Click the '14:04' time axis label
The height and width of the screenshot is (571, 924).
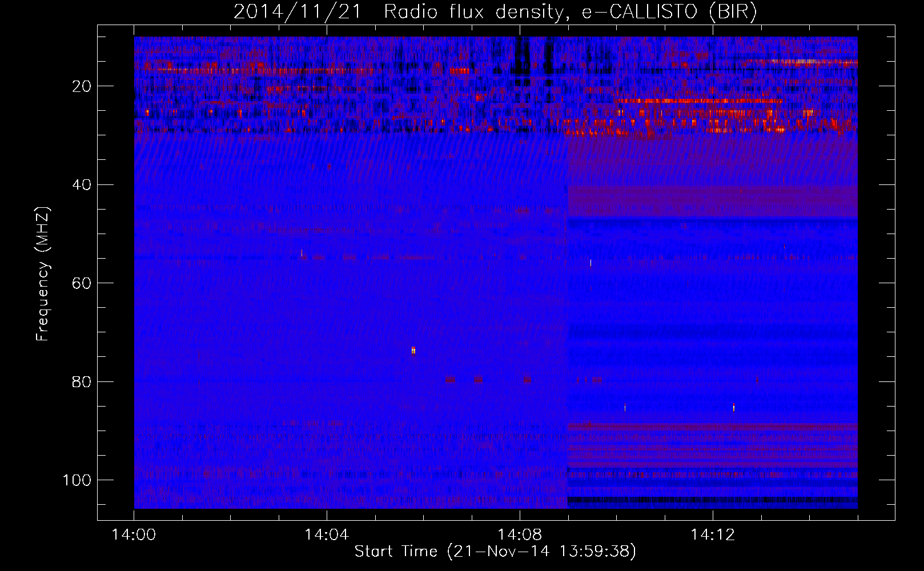(x=327, y=535)
